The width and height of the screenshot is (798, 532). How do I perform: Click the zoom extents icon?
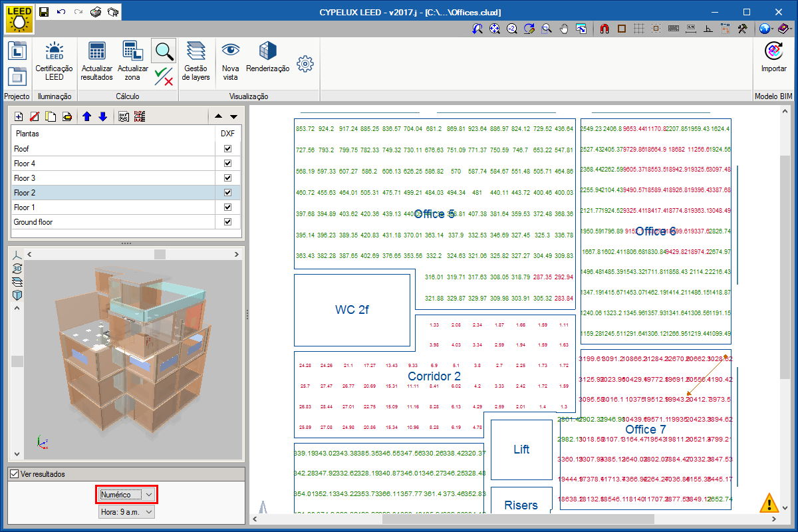pos(495,29)
